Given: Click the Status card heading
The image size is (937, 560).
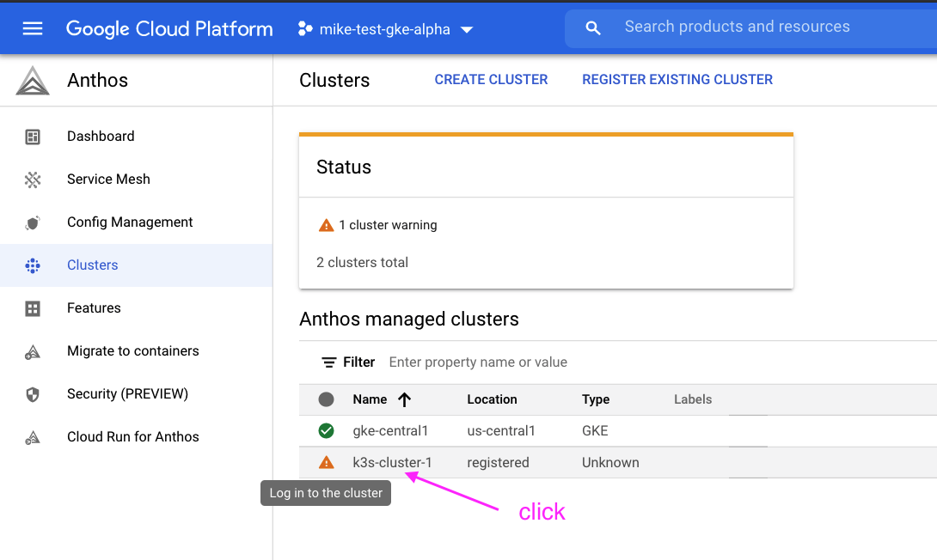Looking at the screenshot, I should click(344, 167).
